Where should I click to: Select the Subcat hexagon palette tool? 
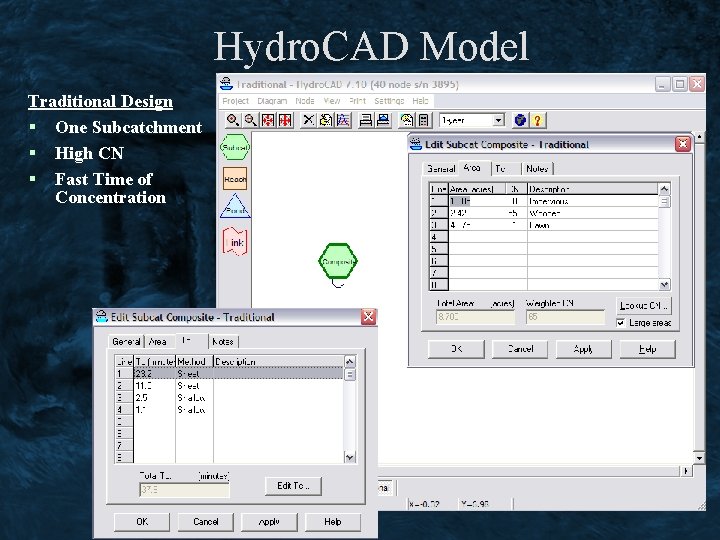coord(235,147)
